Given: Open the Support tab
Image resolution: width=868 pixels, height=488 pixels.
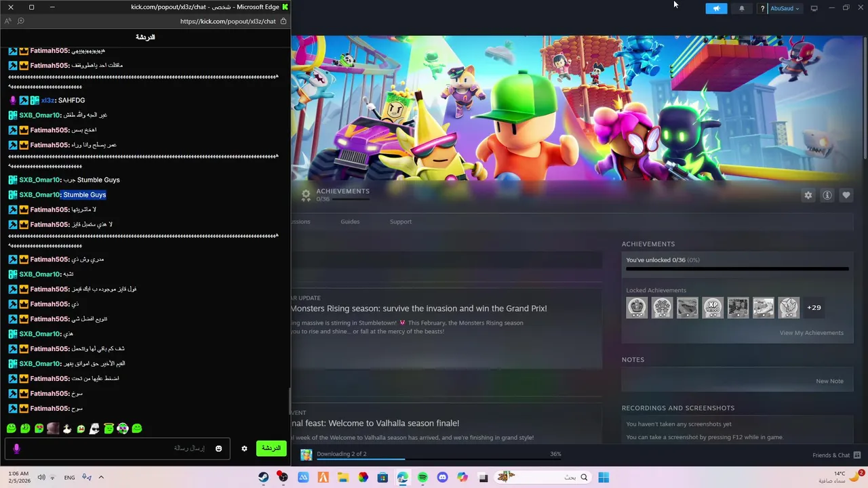Looking at the screenshot, I should [x=400, y=222].
